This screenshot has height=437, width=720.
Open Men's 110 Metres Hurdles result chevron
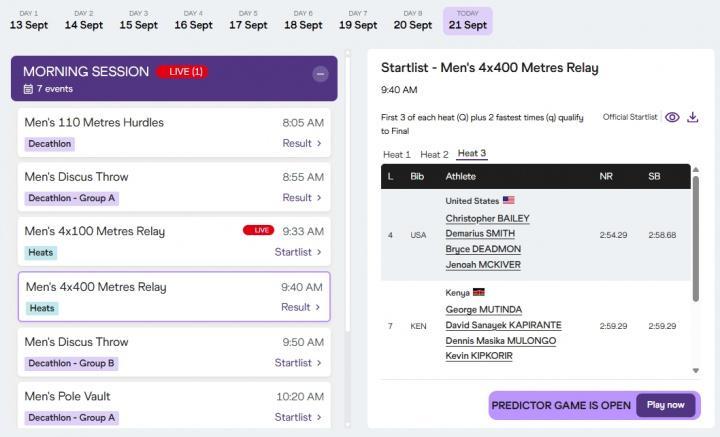tap(319, 143)
